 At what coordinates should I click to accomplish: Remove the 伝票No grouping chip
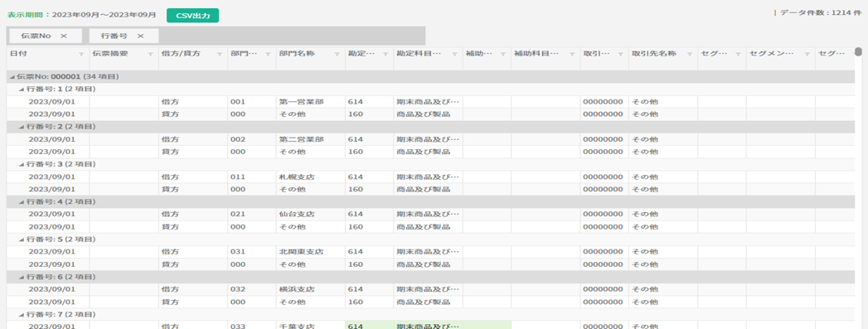tap(64, 36)
